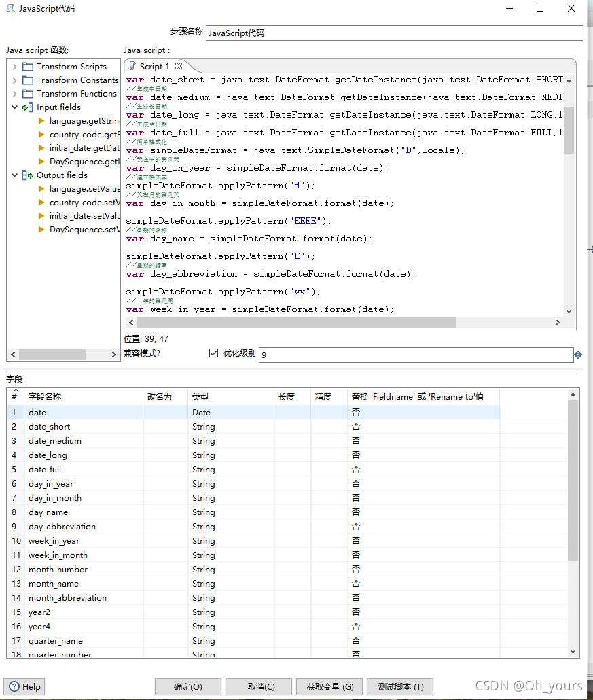Click the arrow icon beside initial_date.getDate
The height and width of the screenshot is (700, 593).
tap(41, 147)
